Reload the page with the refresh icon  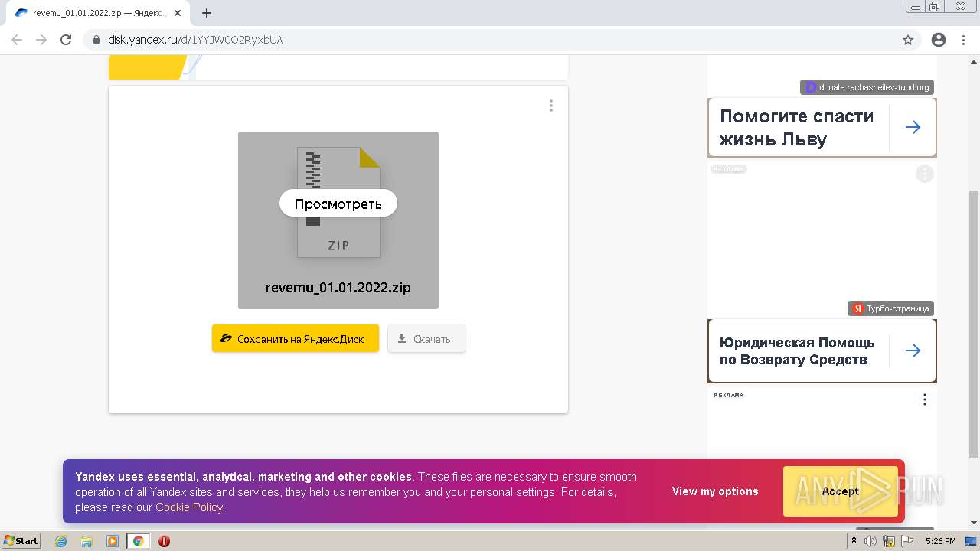pos(66,40)
